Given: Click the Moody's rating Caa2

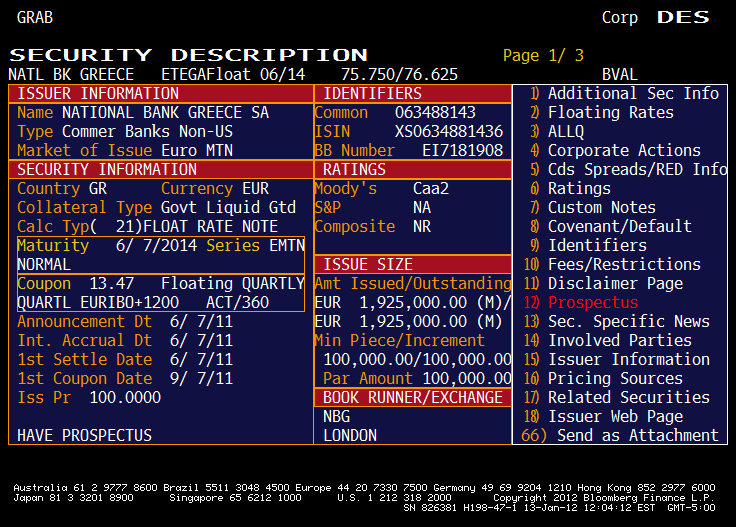Looking at the screenshot, I should click(x=431, y=189).
